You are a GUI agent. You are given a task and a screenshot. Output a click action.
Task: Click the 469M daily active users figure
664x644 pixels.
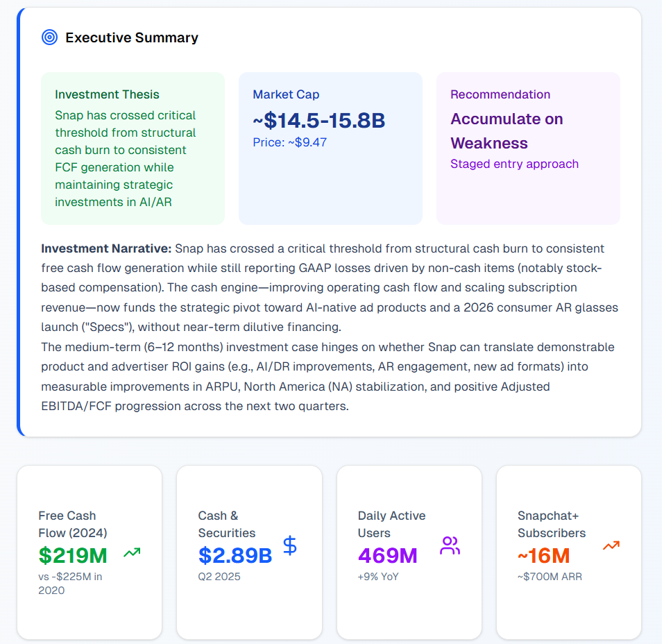click(x=388, y=555)
